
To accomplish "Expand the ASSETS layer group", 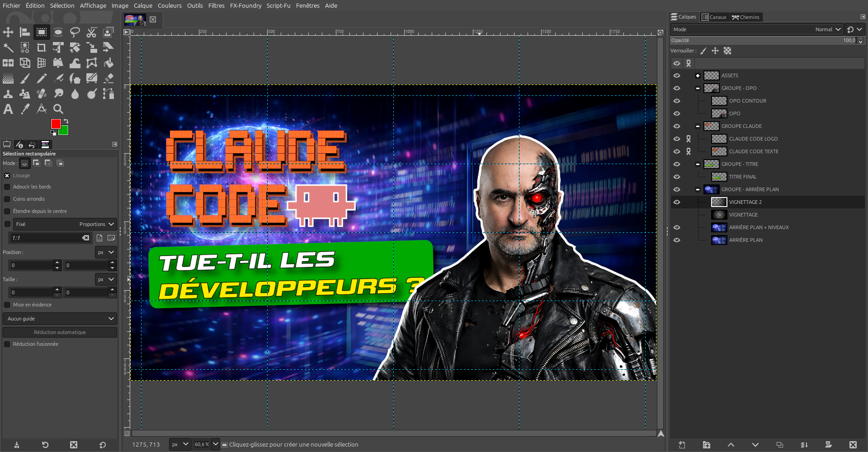I will point(698,75).
